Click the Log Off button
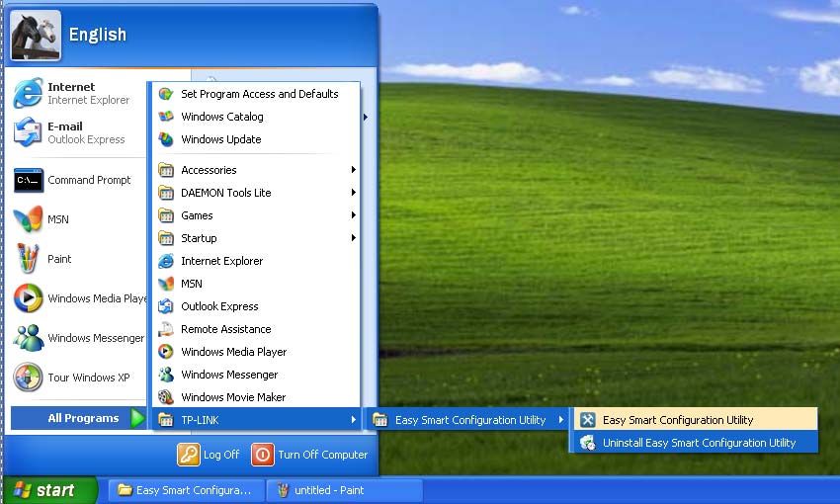 pos(209,455)
